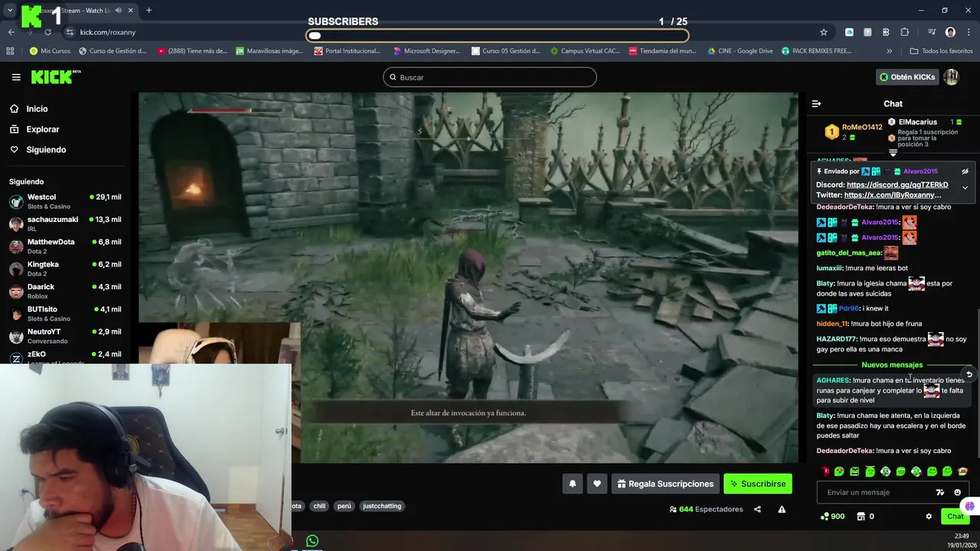Open the hamburger menu beside KICK logo
Viewport: 980px width, 551px height.
click(16, 77)
